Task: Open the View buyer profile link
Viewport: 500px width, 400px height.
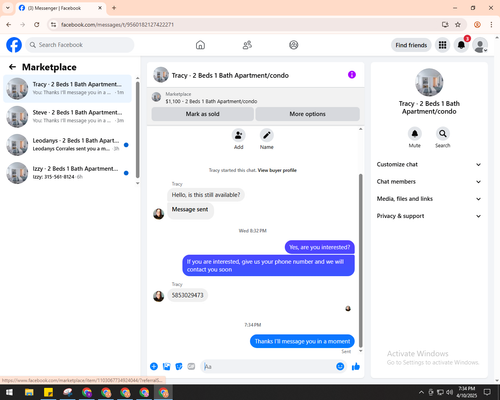Action: click(277, 170)
